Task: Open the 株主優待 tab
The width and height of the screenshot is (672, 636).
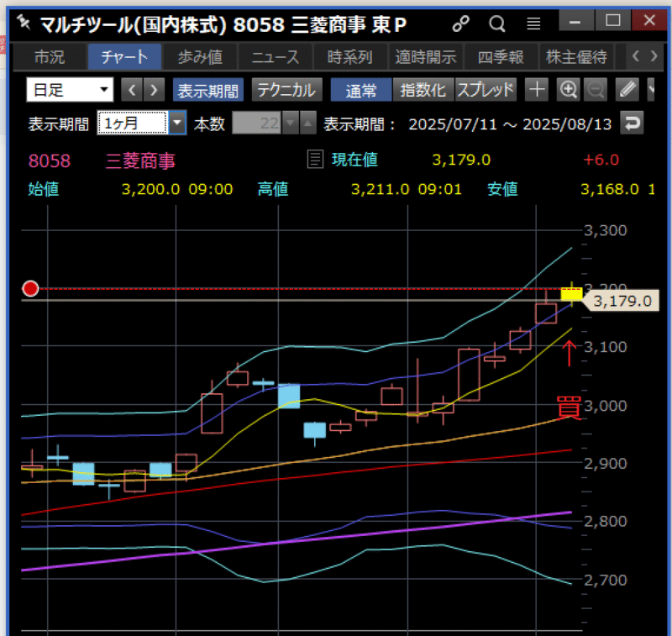Action: click(576, 56)
